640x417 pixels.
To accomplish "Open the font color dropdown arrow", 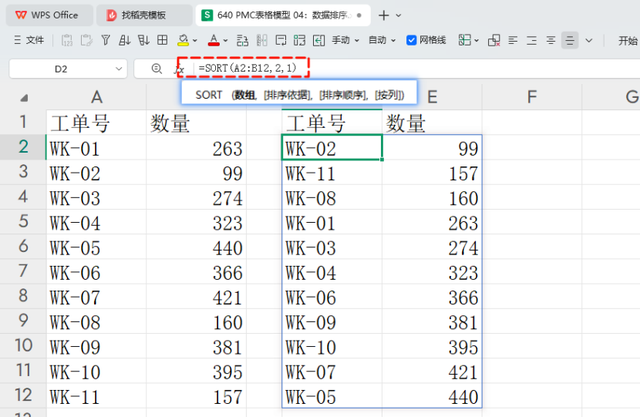I will point(225,40).
